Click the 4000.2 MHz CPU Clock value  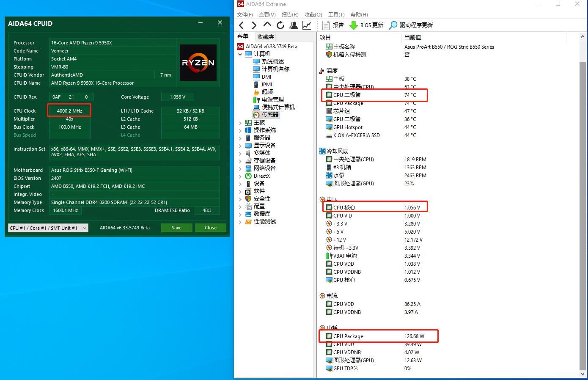(x=69, y=111)
